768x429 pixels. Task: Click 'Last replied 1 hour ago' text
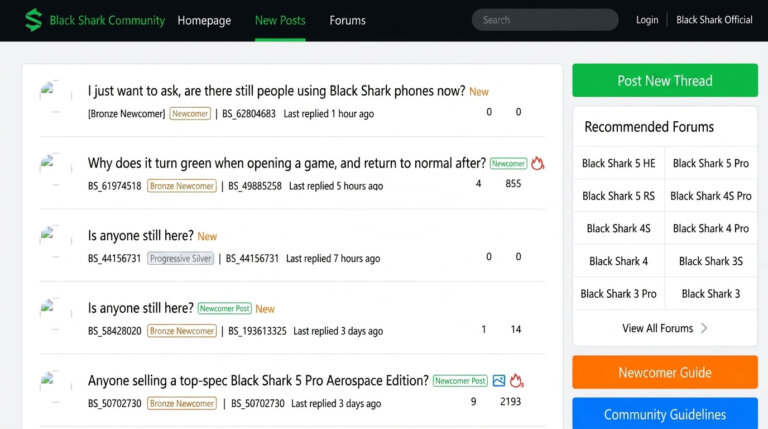329,114
